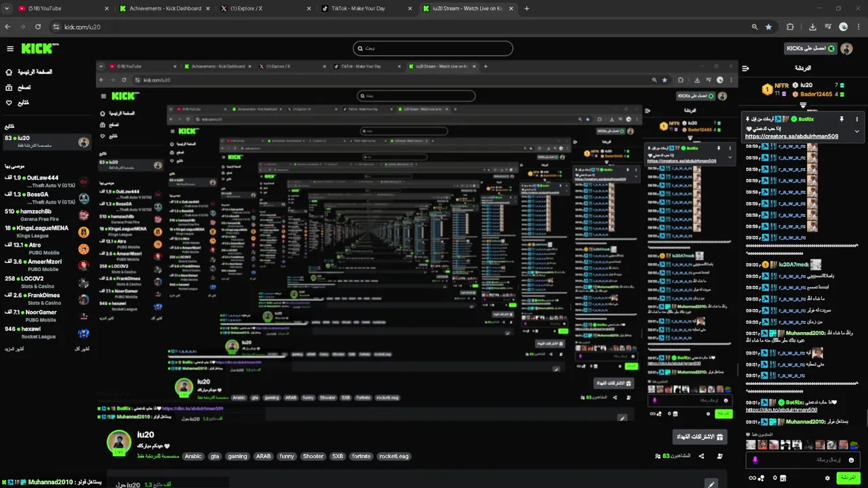This screenshot has height=488, width=868.
Task: Open pinned message three-dot options
Action: (856, 119)
